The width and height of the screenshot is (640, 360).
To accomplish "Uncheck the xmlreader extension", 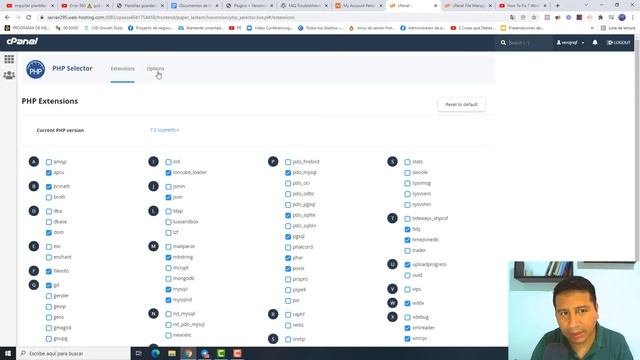I will coord(407,328).
